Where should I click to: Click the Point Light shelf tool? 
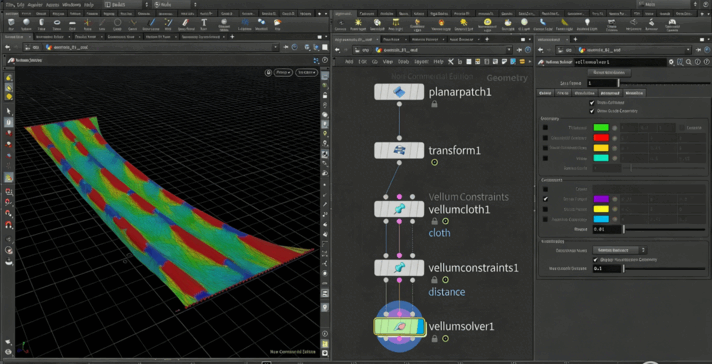358,24
